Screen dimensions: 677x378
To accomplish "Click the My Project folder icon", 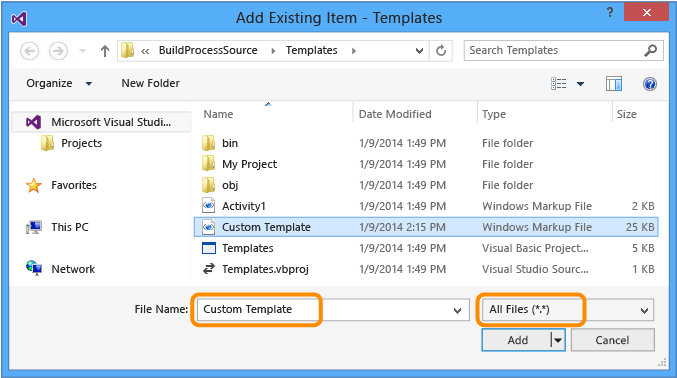I will click(209, 164).
